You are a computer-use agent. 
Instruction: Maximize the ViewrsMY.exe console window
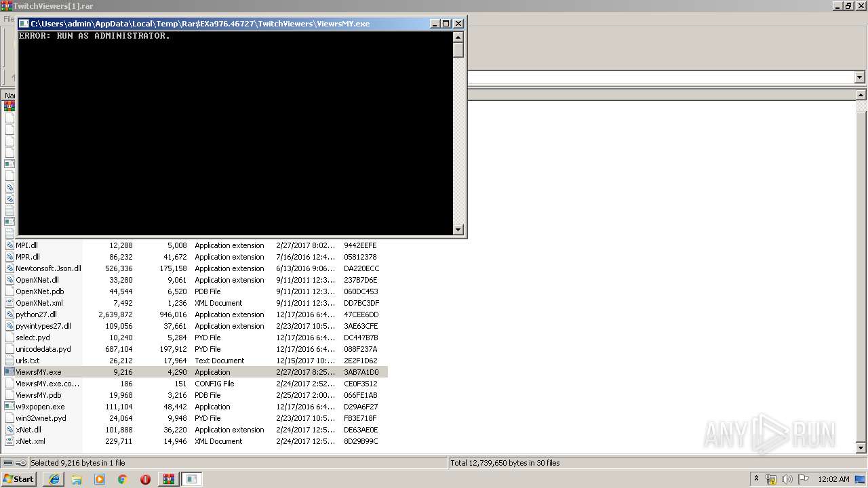click(446, 23)
